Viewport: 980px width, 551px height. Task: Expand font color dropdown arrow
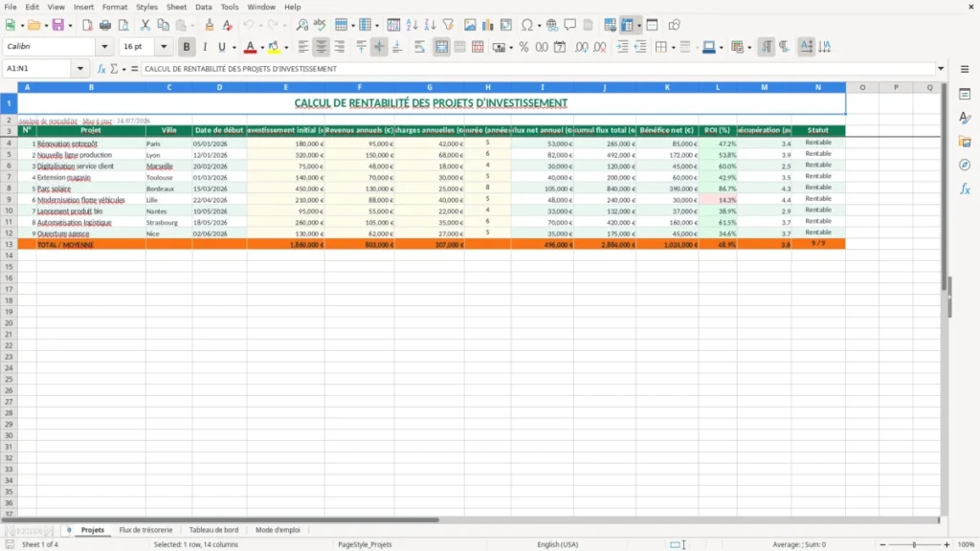point(262,48)
